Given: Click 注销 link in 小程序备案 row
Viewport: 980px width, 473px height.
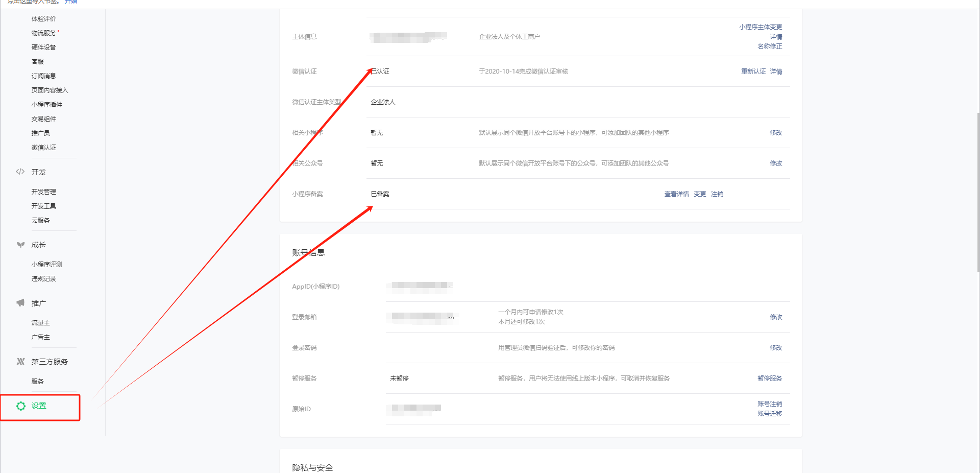Looking at the screenshot, I should [717, 194].
